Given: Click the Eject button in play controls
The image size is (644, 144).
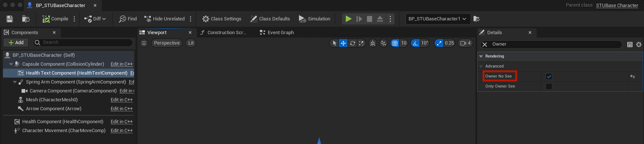Looking at the screenshot, I should click(380, 19).
